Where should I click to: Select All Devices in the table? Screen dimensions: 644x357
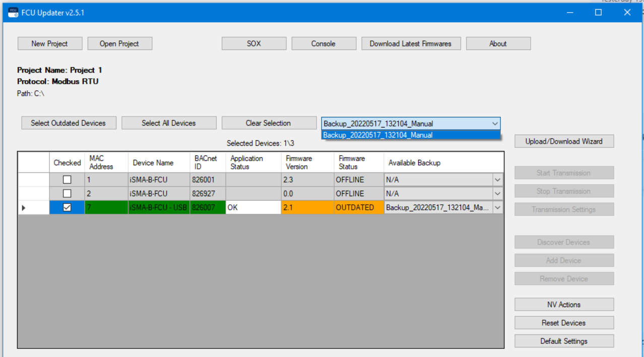pyautogui.click(x=169, y=123)
